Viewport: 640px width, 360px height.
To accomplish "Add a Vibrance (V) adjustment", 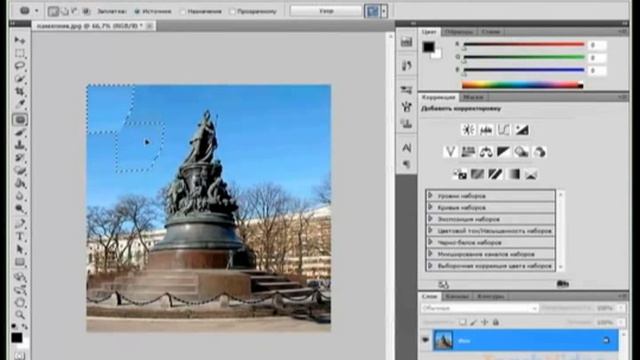I will click(450, 152).
